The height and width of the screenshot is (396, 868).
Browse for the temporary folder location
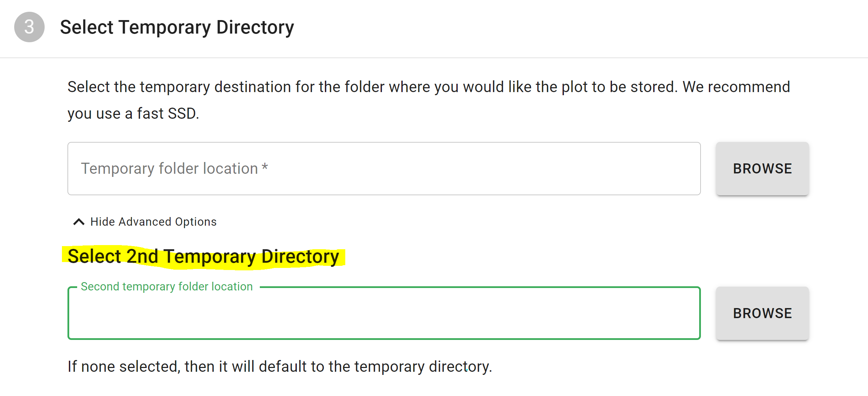pyautogui.click(x=762, y=169)
